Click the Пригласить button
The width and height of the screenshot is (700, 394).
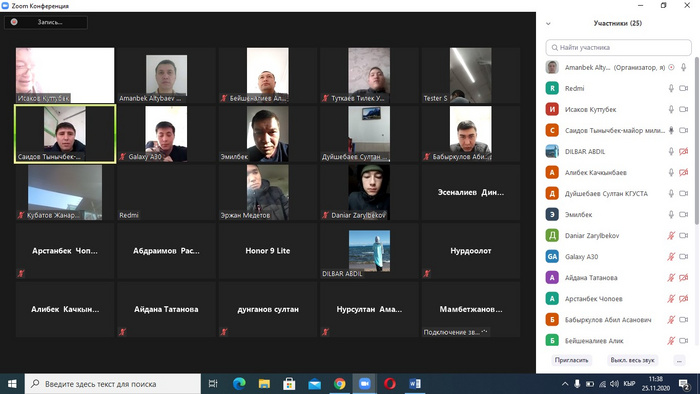click(571, 360)
